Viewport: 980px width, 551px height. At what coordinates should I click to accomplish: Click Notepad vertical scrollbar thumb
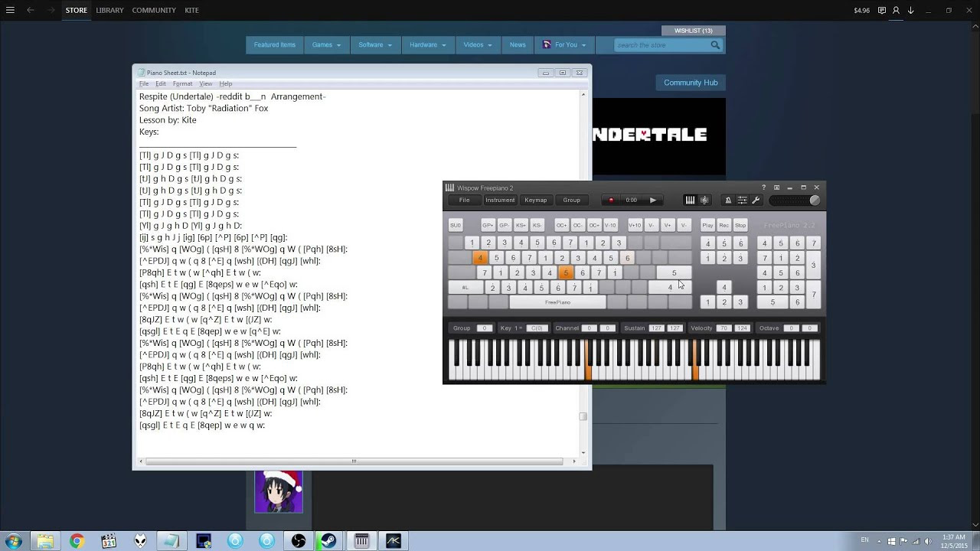tap(583, 416)
